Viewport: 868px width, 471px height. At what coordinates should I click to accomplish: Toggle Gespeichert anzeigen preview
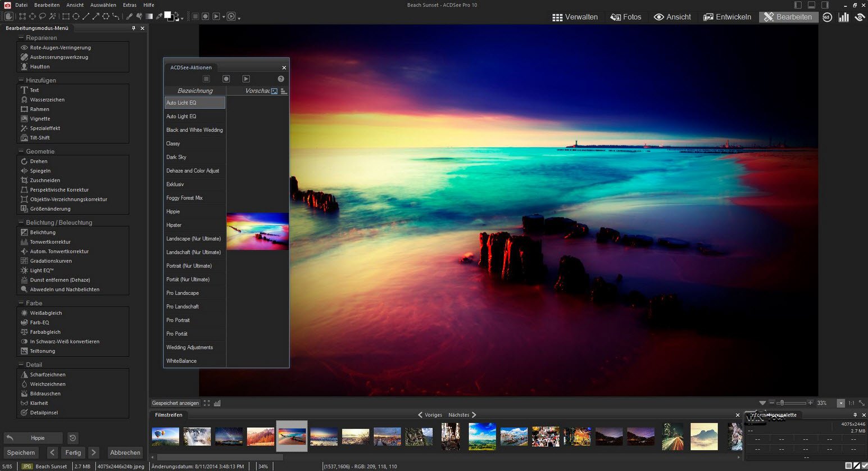(175, 403)
